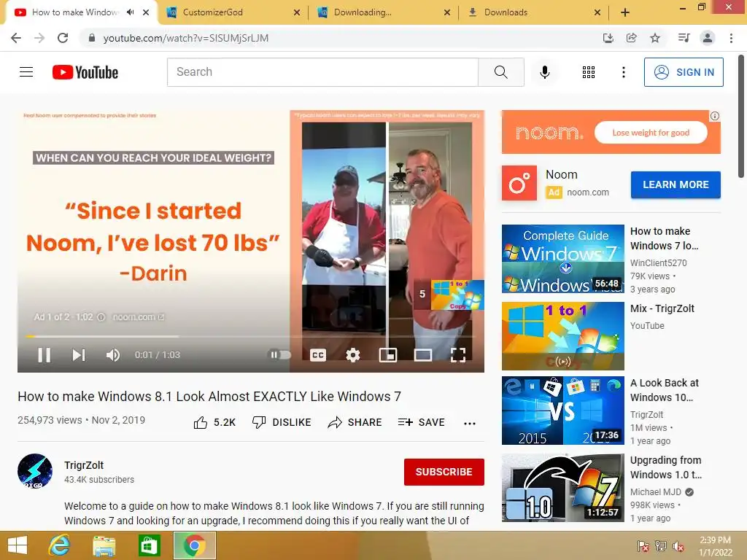
Task: Open media control icon in toolbar
Action: [684, 38]
